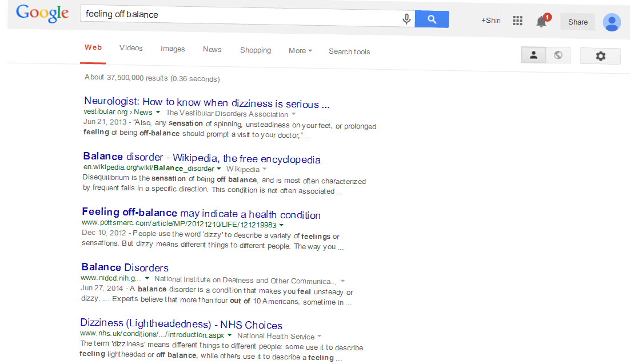
Task: Click the microphone voice search icon
Action: click(x=406, y=19)
